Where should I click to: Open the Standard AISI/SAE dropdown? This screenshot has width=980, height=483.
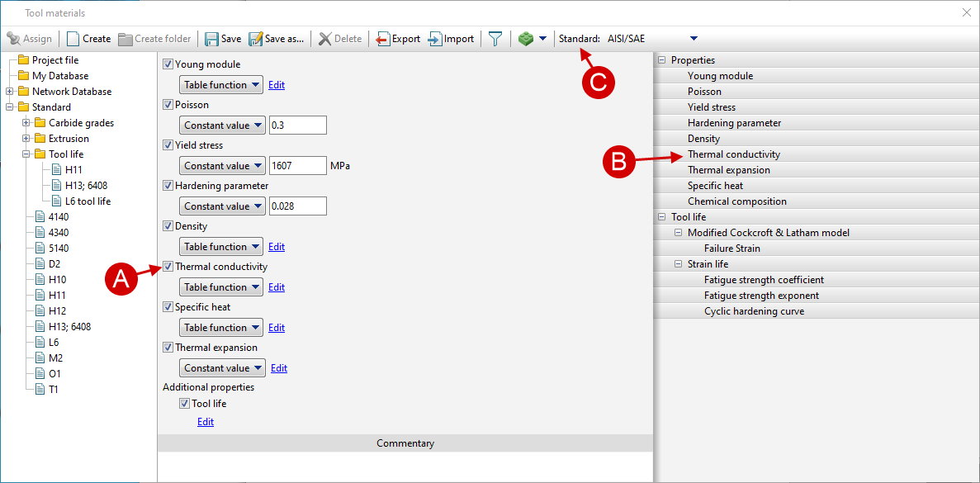coord(694,38)
